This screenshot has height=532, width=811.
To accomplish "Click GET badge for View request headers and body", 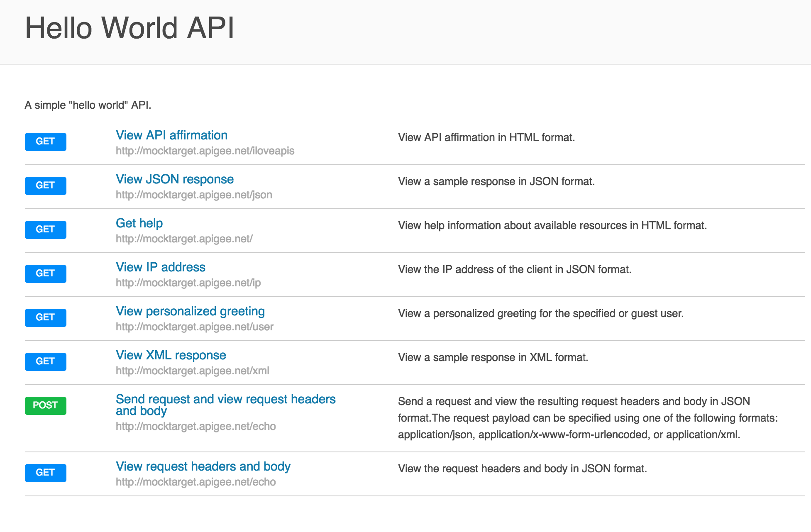I will [46, 473].
